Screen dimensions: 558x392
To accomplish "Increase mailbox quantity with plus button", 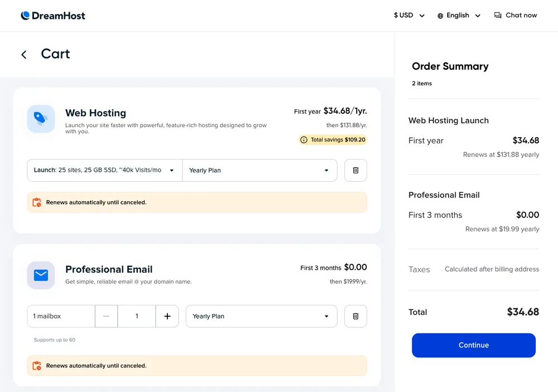I will pyautogui.click(x=167, y=316).
